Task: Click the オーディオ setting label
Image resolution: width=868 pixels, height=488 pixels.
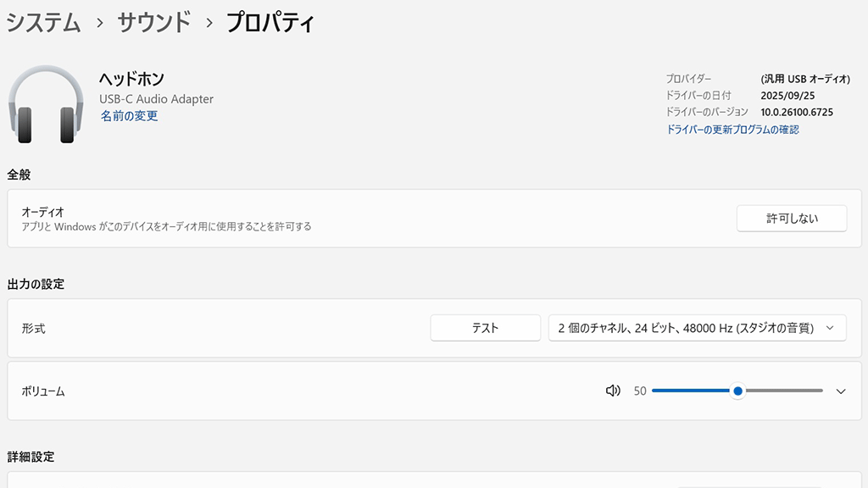Action: coord(42,212)
